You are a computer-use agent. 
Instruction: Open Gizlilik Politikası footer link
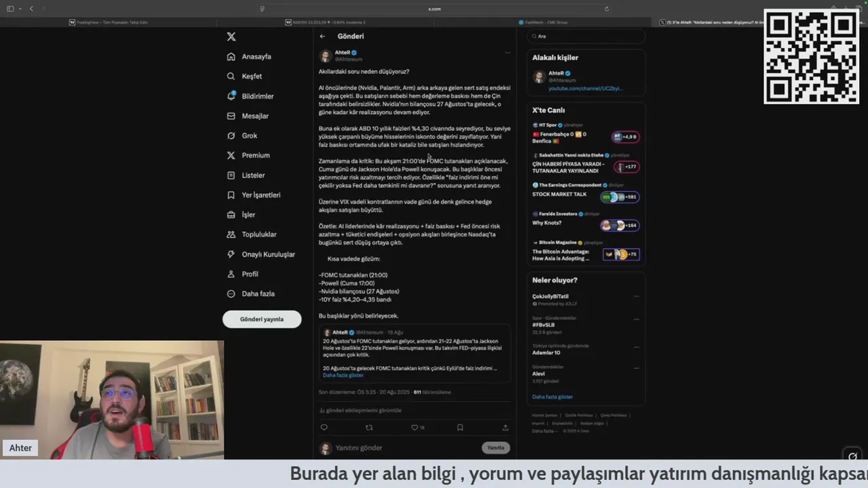pyautogui.click(x=579, y=415)
